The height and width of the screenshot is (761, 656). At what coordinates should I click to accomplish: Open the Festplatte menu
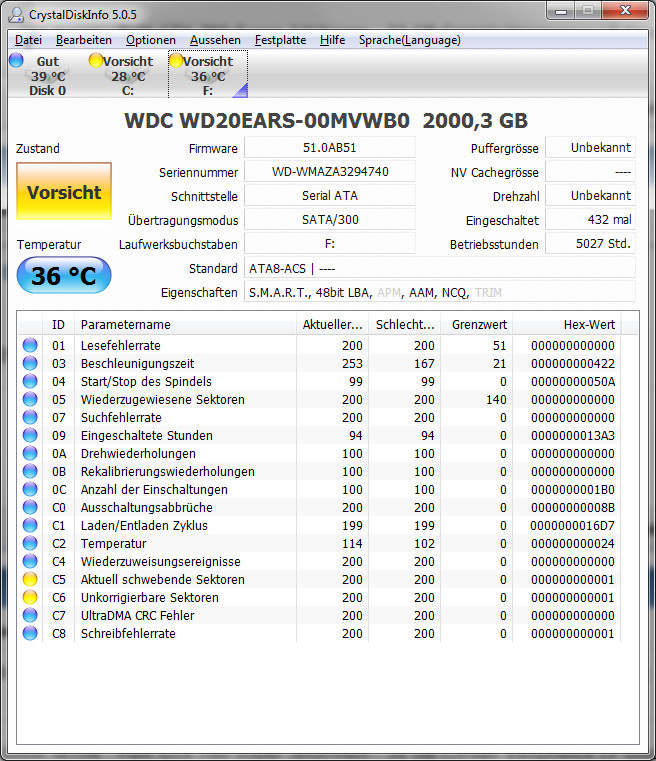(x=280, y=40)
